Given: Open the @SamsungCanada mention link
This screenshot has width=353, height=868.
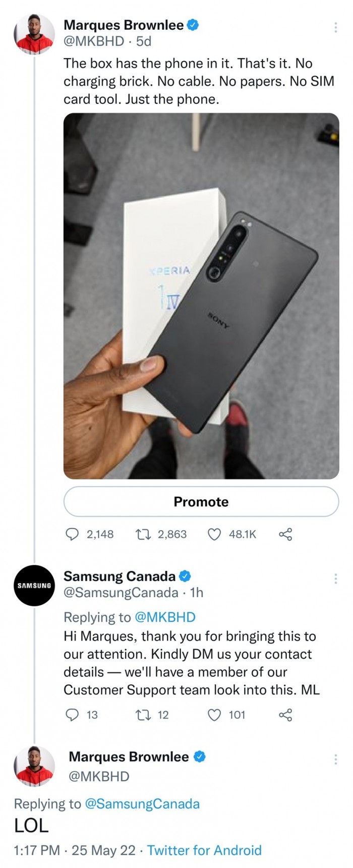Looking at the screenshot, I should (142, 803).
